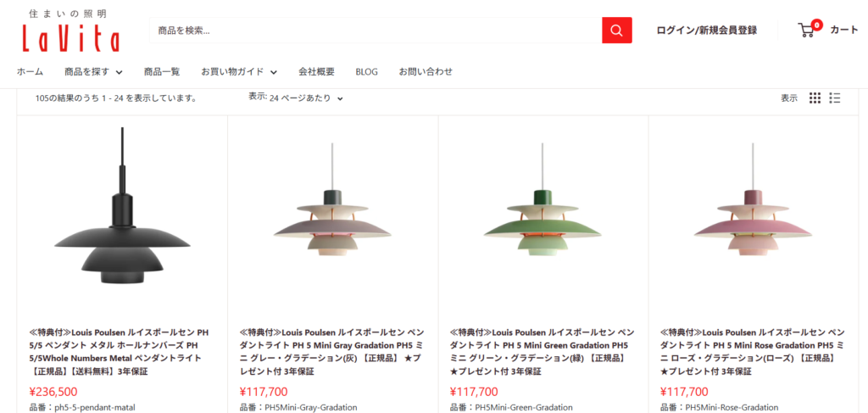Image resolution: width=868 pixels, height=413 pixels.
Task: Open the ホーム menu item
Action: pos(30,71)
